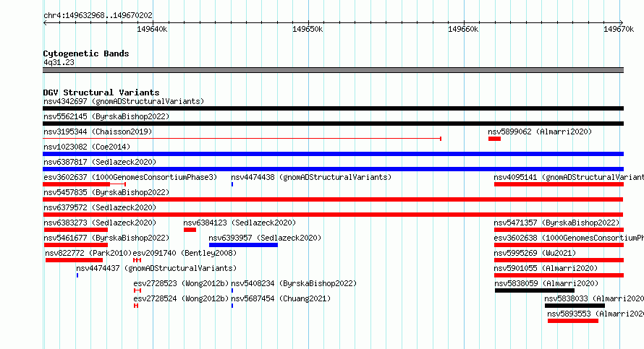Click red bar under esv3602637

coord(77,184)
